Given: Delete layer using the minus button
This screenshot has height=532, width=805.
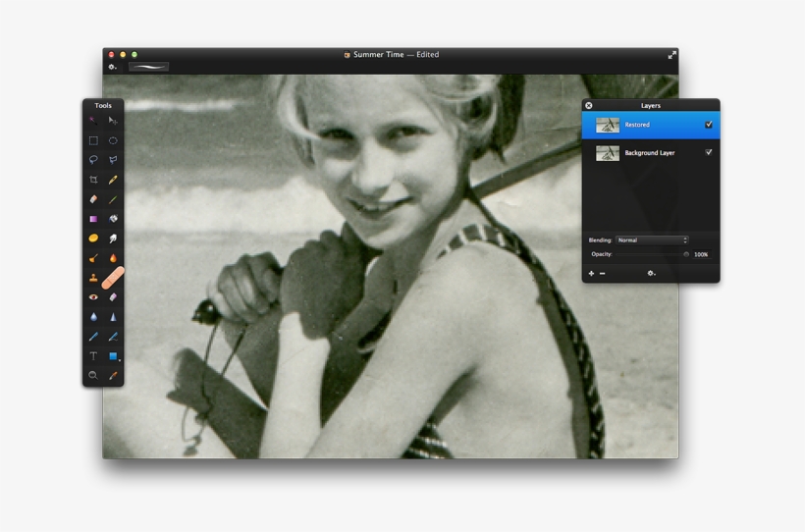Looking at the screenshot, I should tap(602, 274).
